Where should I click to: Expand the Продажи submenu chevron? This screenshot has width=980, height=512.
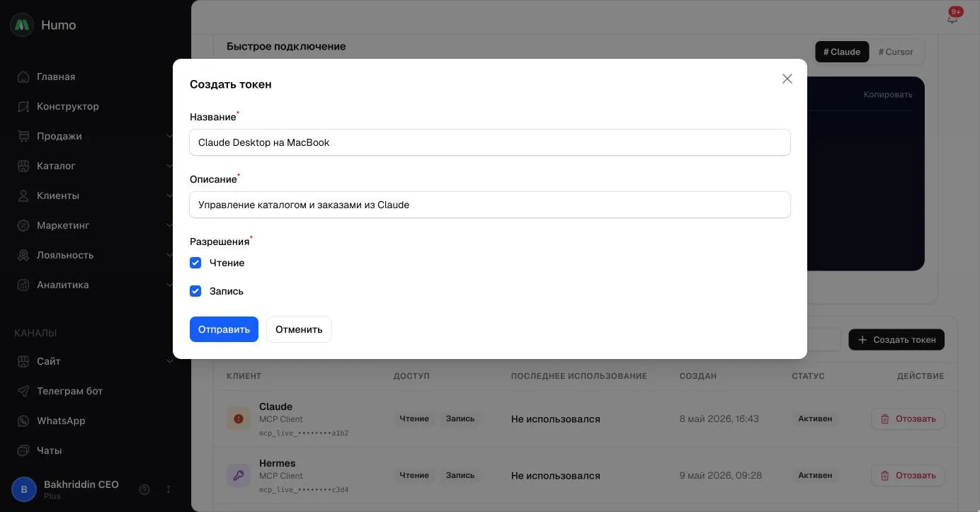coord(169,136)
